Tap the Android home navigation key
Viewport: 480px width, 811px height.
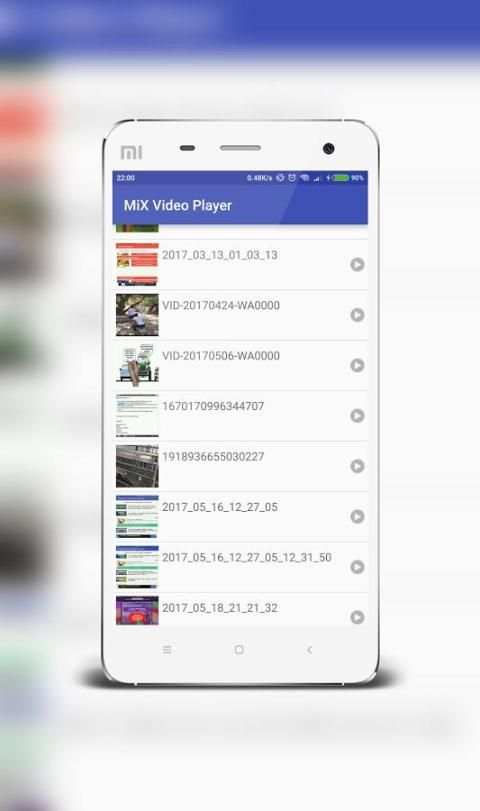click(239, 650)
